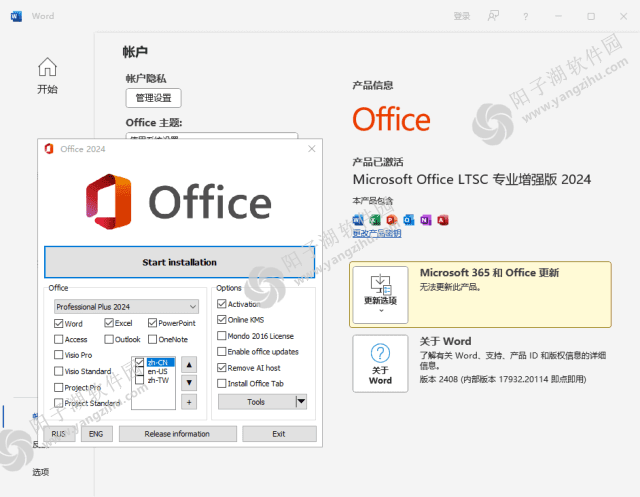Click the Access product icon under 本产品包含

(x=443, y=220)
